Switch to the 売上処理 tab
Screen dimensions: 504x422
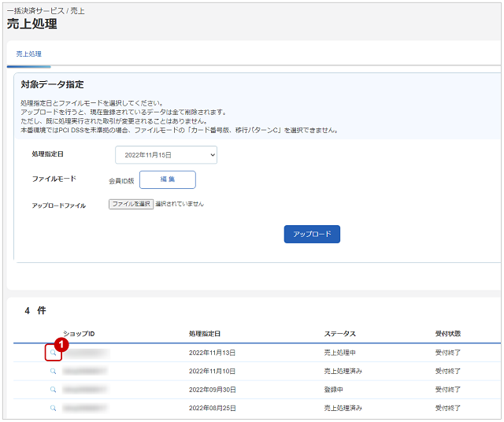point(29,54)
